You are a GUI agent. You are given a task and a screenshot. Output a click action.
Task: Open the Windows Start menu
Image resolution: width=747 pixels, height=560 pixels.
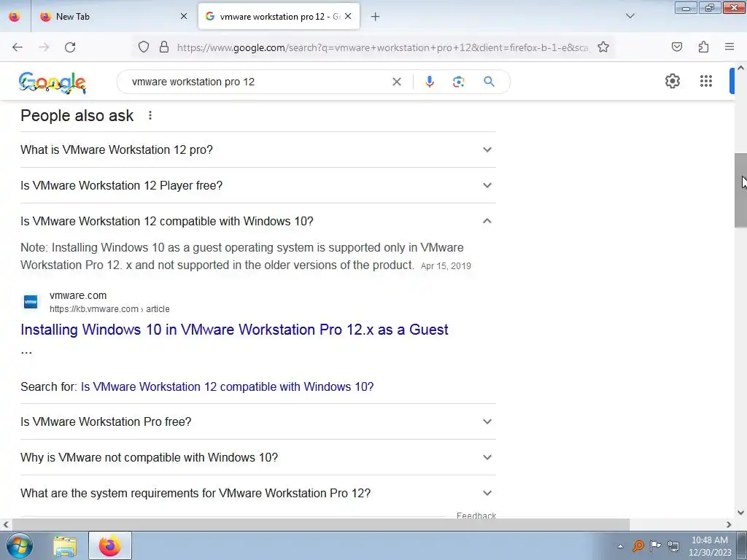[x=20, y=545]
